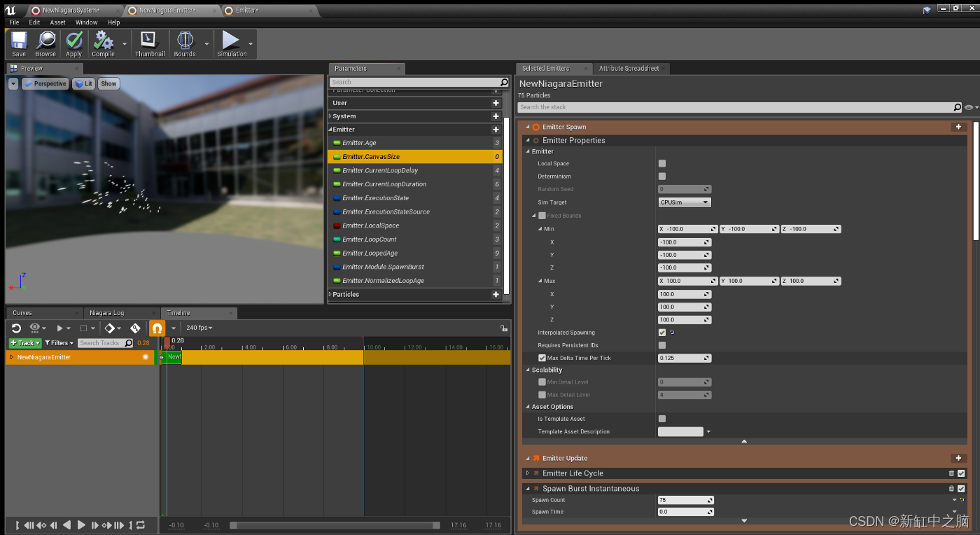Open the File menu
Viewport: 980px width, 535px height.
pyautogui.click(x=14, y=22)
